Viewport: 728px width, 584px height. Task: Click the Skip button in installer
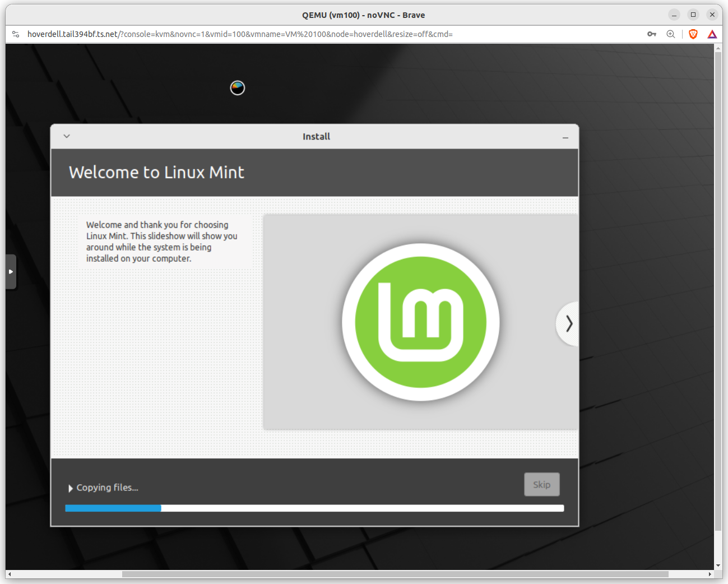541,484
